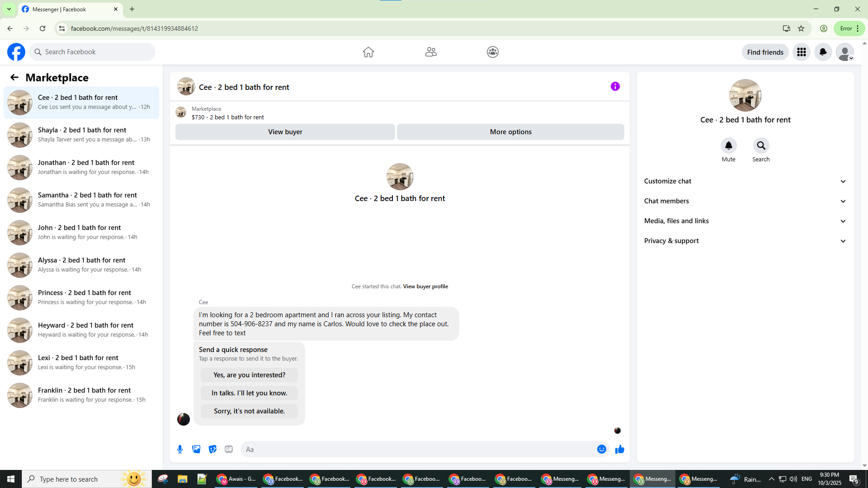This screenshot has width=868, height=488.
Task: Open Shayla conversation in list
Action: tap(81, 135)
